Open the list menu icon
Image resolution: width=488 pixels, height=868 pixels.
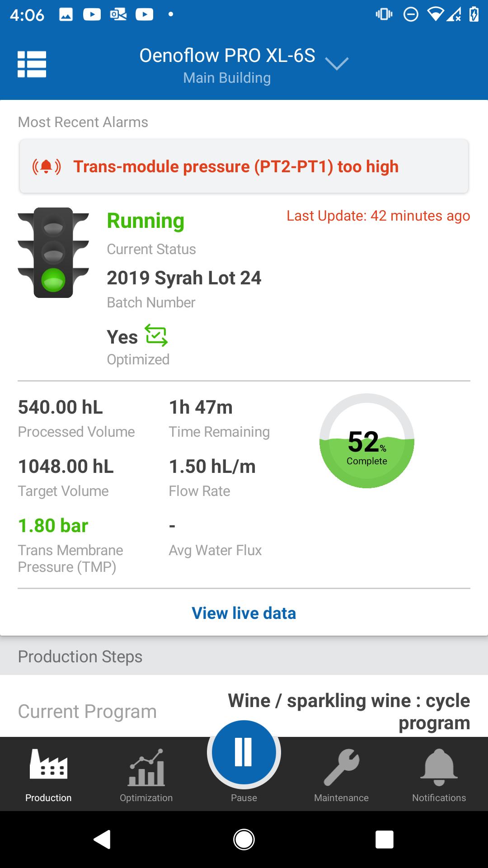pos(32,64)
